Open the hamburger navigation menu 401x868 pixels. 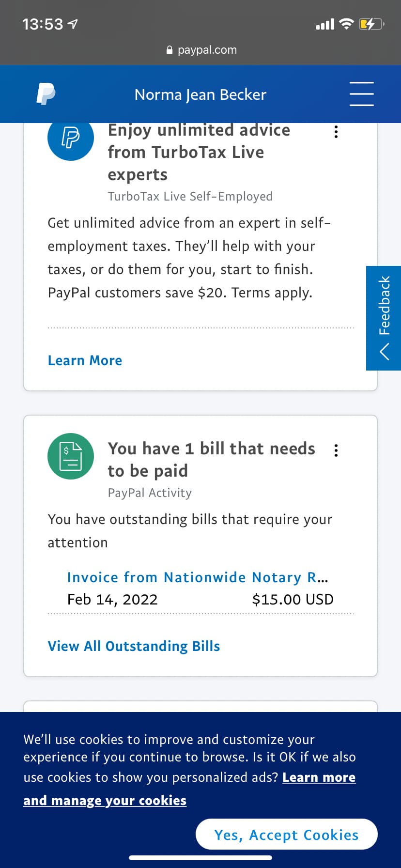(362, 94)
